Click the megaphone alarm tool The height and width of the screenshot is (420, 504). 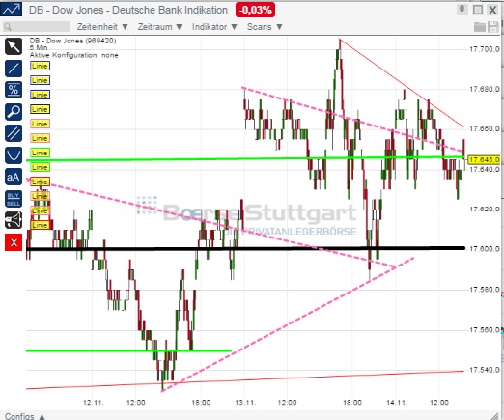tap(14, 220)
